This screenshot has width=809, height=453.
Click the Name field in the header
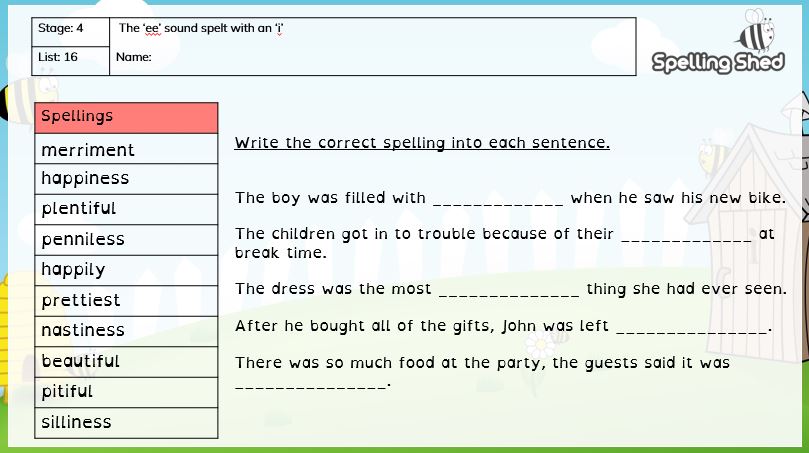click(373, 61)
